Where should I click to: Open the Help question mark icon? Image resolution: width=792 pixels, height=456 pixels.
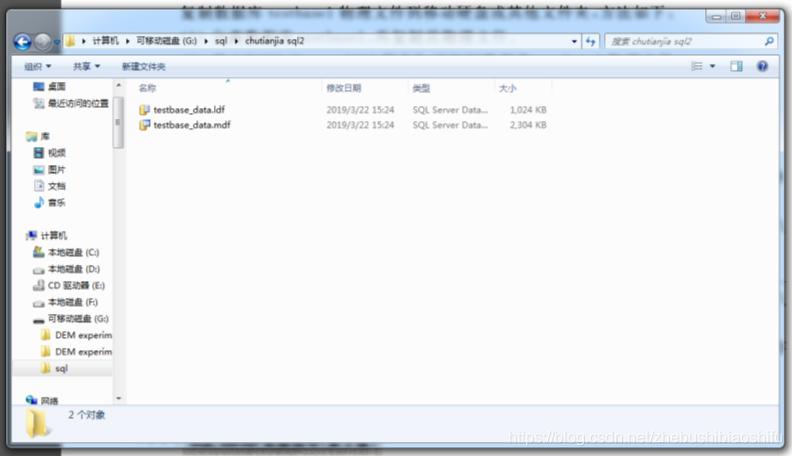(762, 66)
